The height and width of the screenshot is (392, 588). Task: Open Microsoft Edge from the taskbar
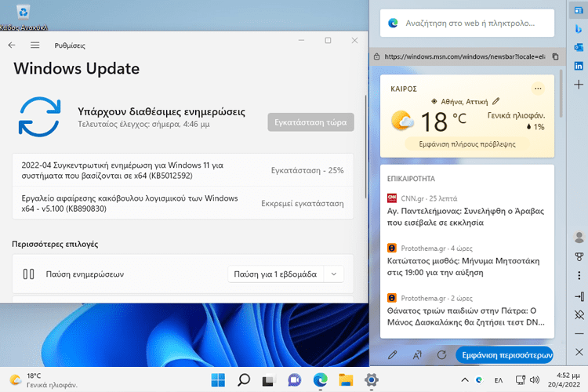[x=320, y=380]
